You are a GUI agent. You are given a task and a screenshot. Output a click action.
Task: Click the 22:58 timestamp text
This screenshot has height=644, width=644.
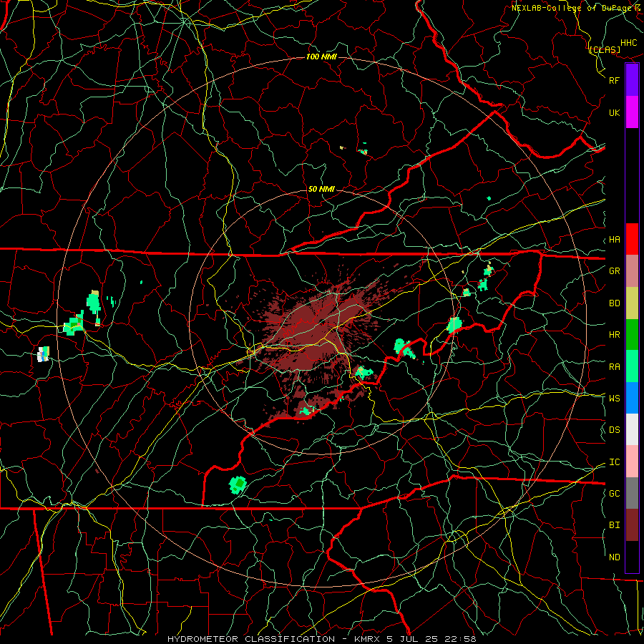(x=462, y=639)
